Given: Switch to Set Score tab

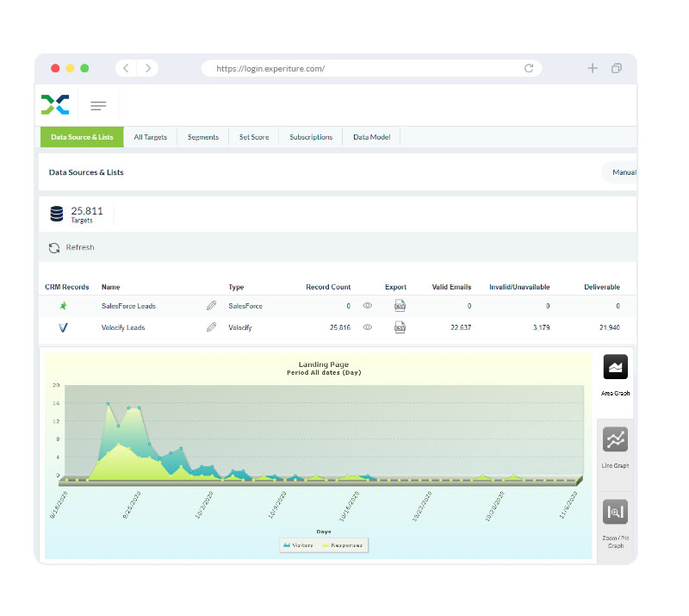Looking at the screenshot, I should coord(254,137).
